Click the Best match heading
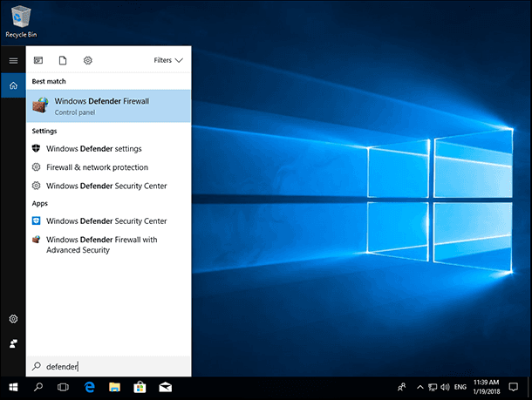Viewport: 532px width, 400px height. click(49, 81)
